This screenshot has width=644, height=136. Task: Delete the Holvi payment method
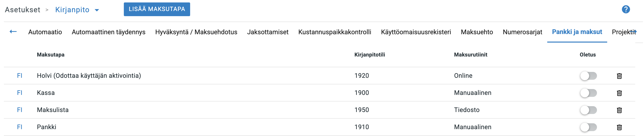[619, 76]
